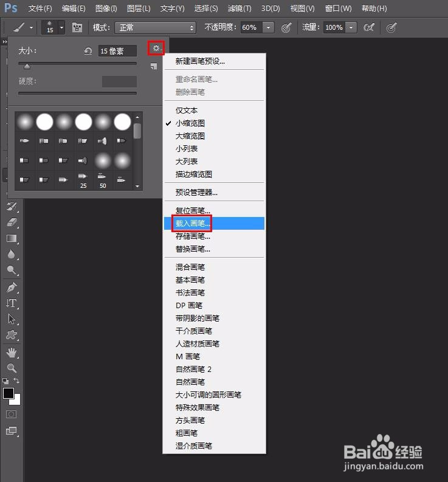
Task: Select the Hand tool
Action: pos(12,353)
